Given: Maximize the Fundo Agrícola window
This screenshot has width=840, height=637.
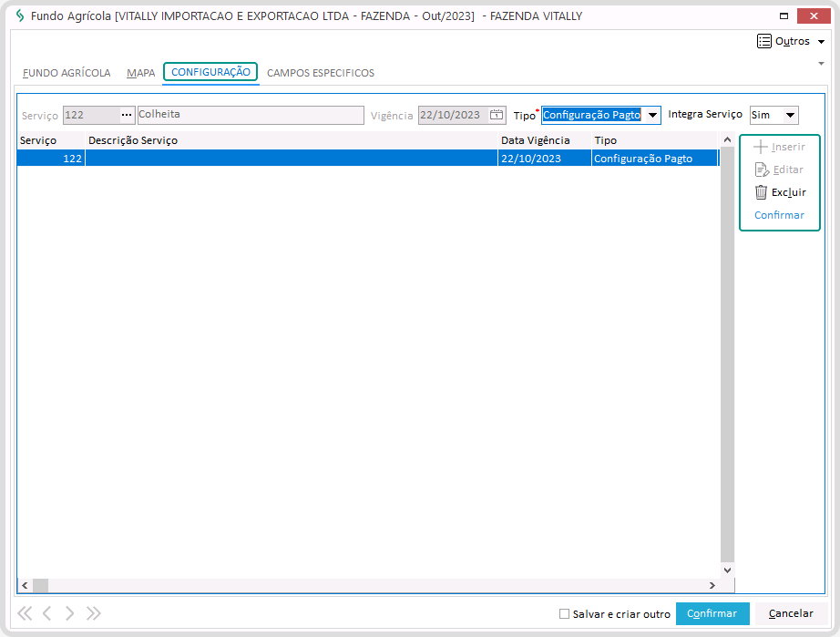Looking at the screenshot, I should 784,16.
